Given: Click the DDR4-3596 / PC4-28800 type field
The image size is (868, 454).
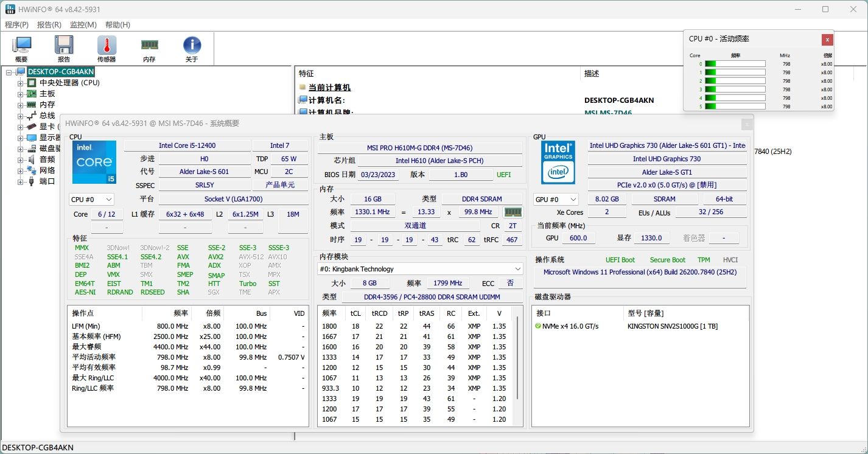Looking at the screenshot, I should click(x=432, y=297).
